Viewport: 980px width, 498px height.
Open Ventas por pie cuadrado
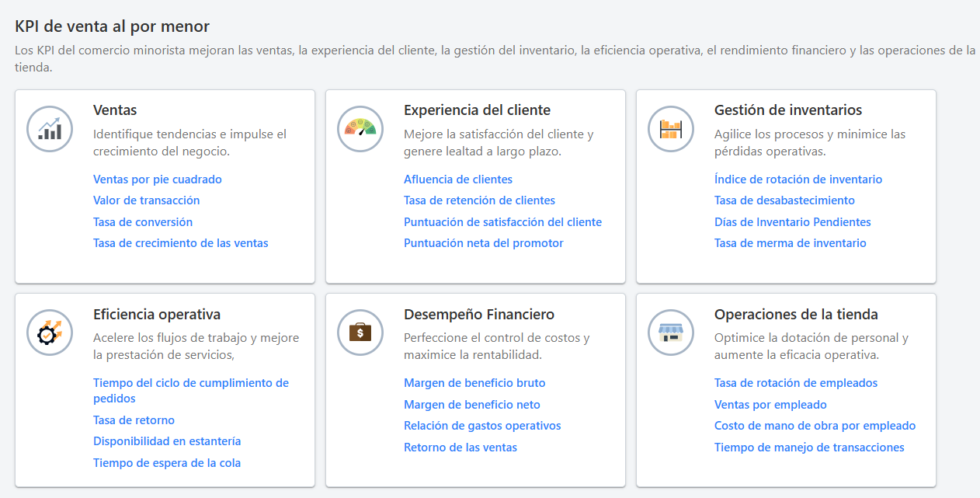158,179
